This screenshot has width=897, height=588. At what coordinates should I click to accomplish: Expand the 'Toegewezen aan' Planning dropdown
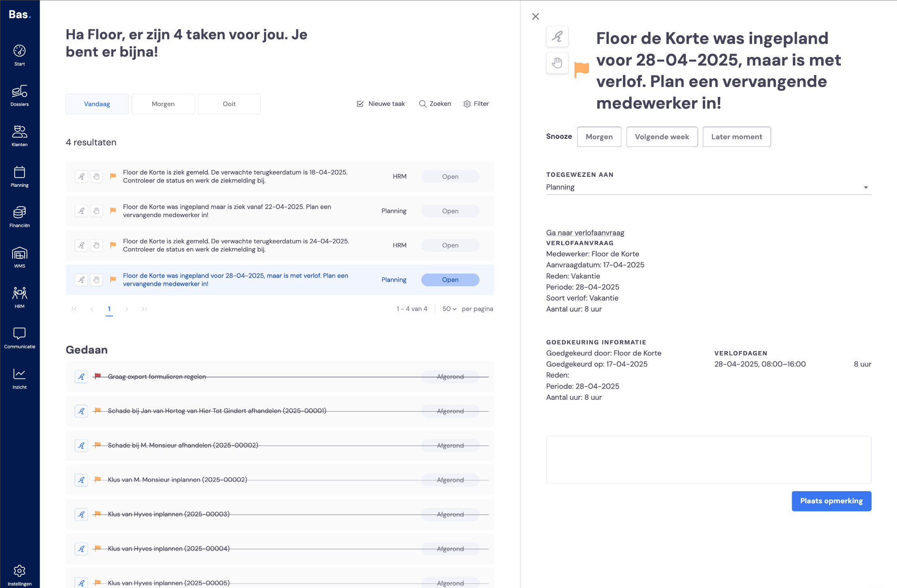point(708,187)
